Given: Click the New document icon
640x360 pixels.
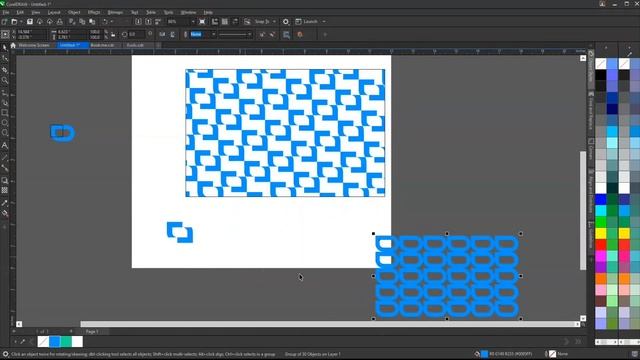Looking at the screenshot, I should click(x=4, y=22).
